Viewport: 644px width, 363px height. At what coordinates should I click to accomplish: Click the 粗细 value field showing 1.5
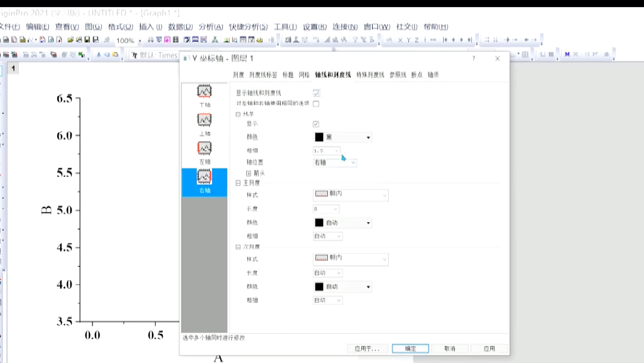324,150
